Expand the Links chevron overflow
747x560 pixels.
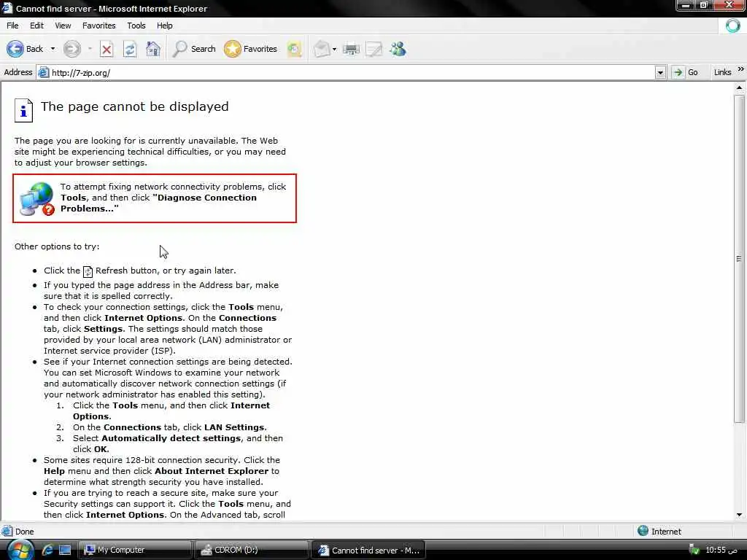coord(741,69)
